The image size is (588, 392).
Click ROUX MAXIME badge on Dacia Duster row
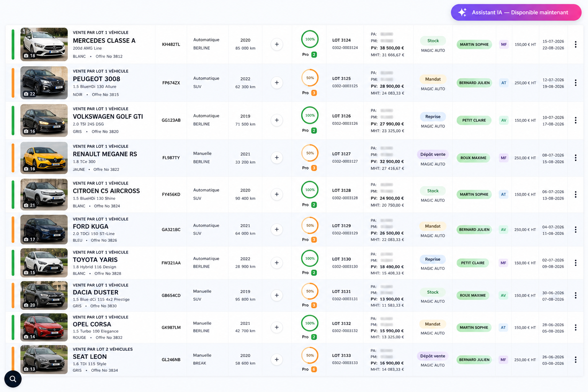pos(473,296)
